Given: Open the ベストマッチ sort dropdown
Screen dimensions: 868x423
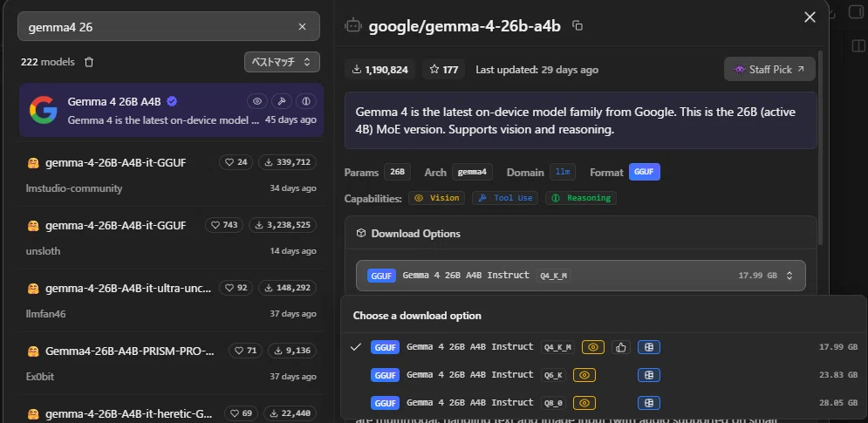Looking at the screenshot, I should pyautogui.click(x=282, y=62).
